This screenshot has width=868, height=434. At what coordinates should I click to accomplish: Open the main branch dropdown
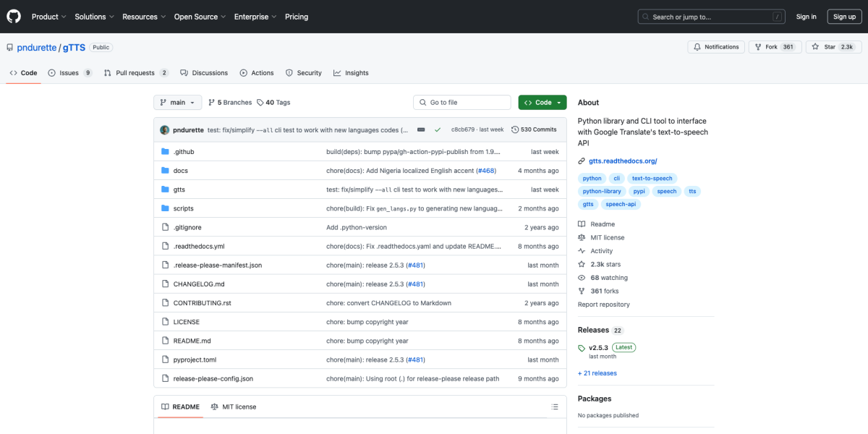point(177,103)
